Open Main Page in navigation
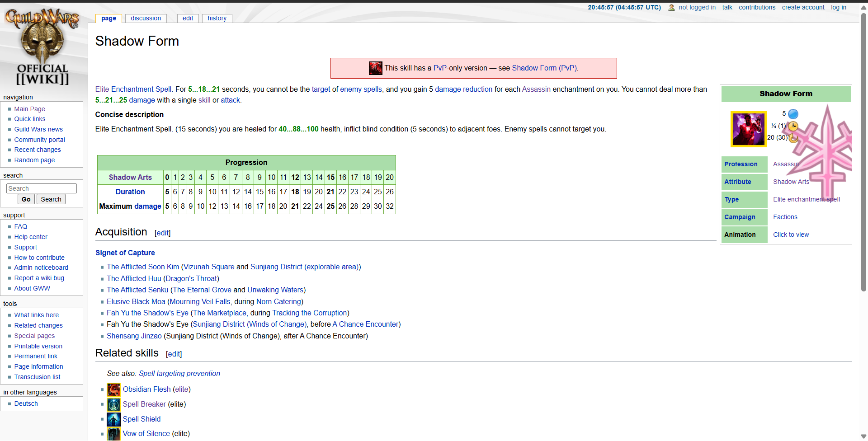The image size is (868, 441). coord(29,109)
